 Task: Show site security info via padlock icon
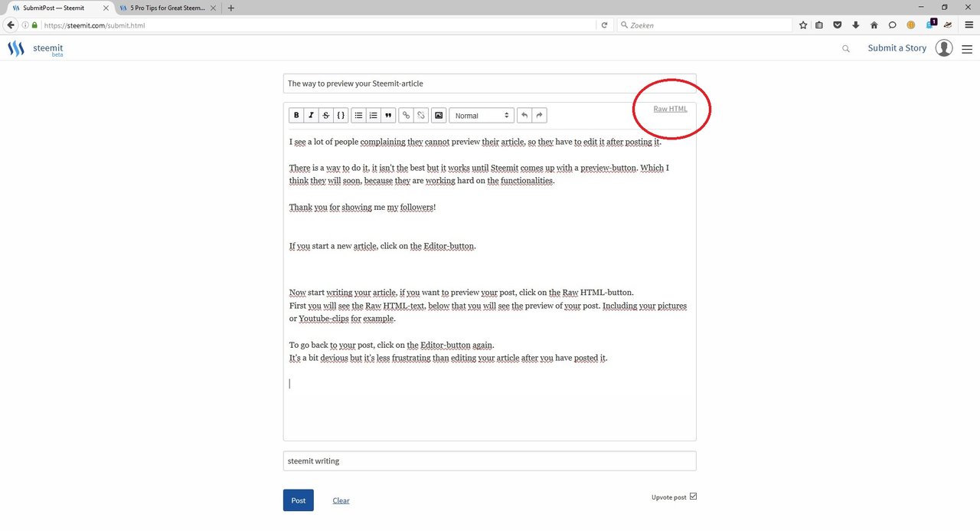34,25
